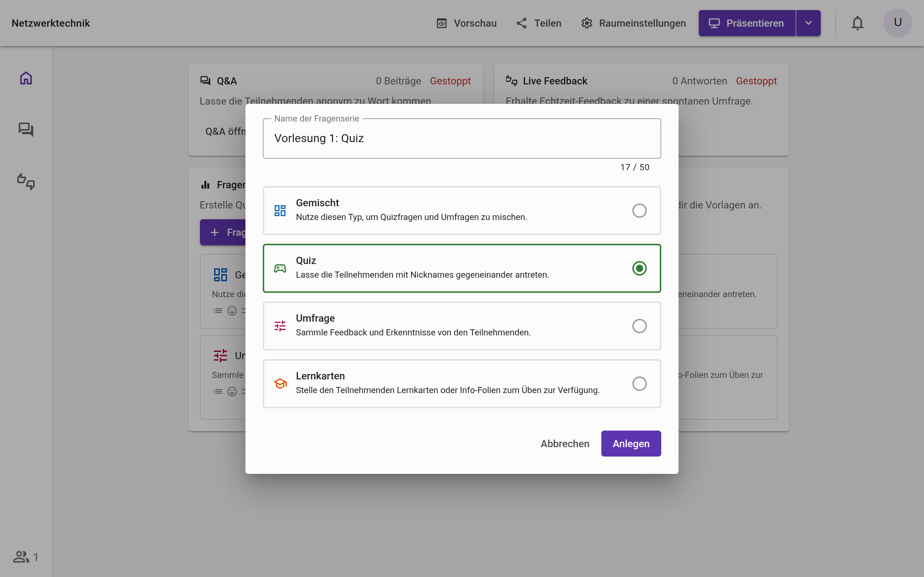Click Abbrechen to cancel the dialog

click(565, 444)
